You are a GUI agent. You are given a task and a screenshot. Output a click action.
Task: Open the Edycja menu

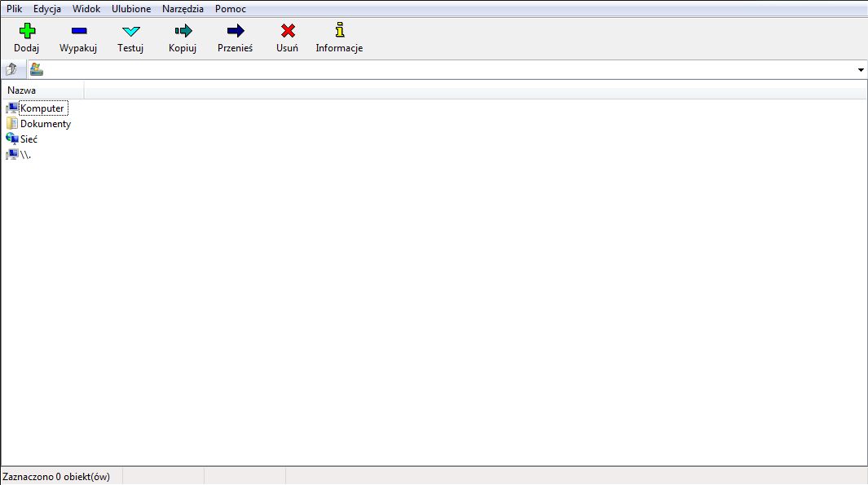(47, 9)
